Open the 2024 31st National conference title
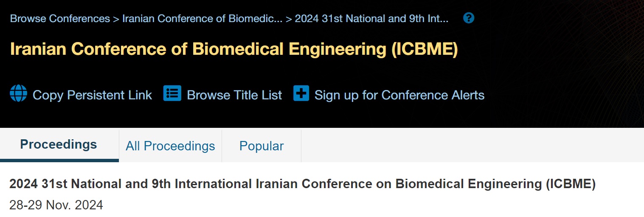The image size is (644, 217). pyautogui.click(x=303, y=184)
